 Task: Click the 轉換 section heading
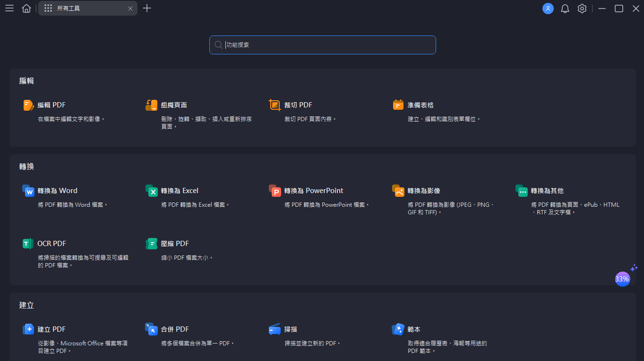pos(26,167)
